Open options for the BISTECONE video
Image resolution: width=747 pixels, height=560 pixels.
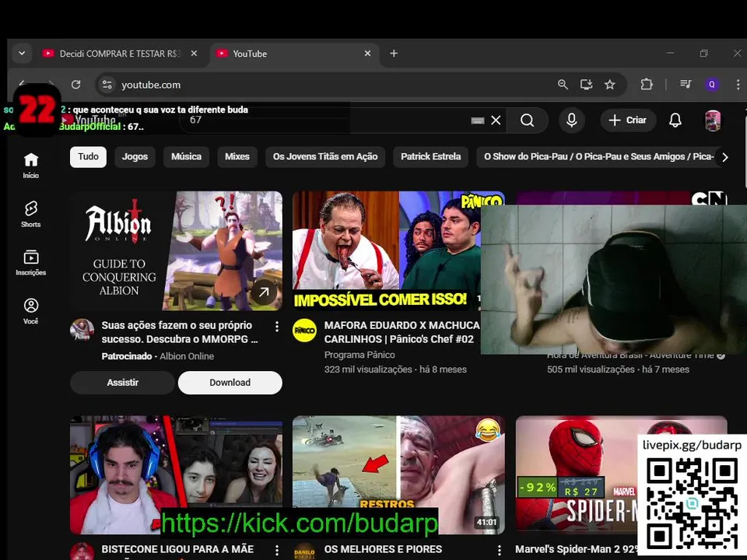[x=277, y=551]
